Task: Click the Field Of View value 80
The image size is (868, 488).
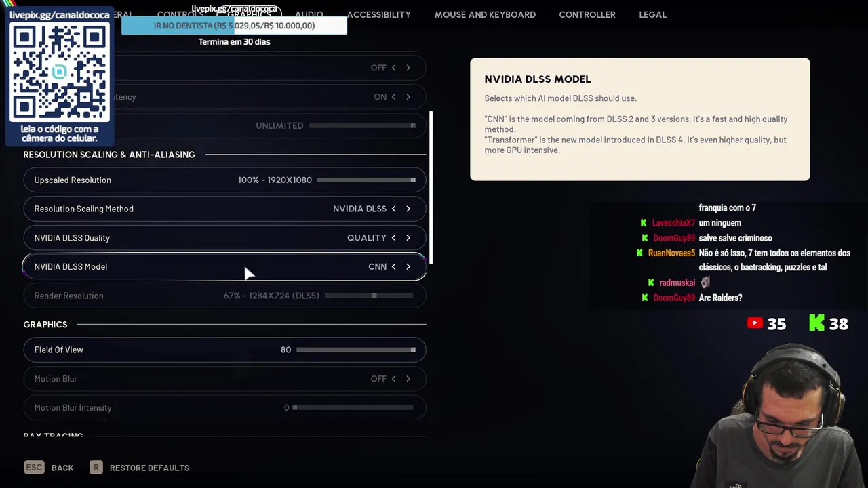Action: pyautogui.click(x=285, y=350)
